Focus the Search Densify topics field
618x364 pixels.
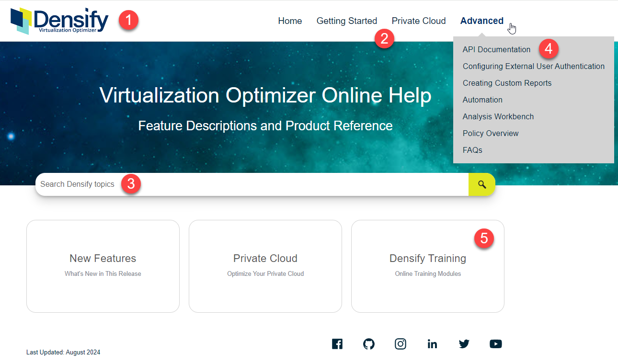[x=252, y=184]
